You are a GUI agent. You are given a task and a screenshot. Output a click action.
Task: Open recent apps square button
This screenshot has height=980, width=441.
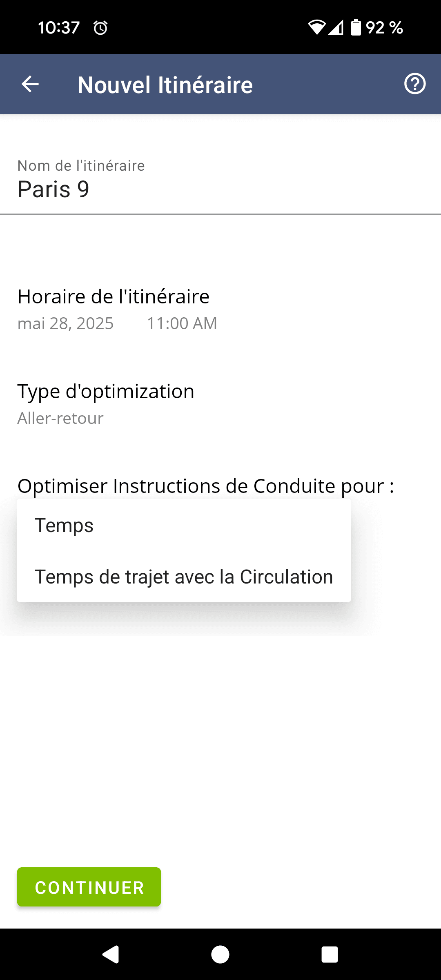330,954
